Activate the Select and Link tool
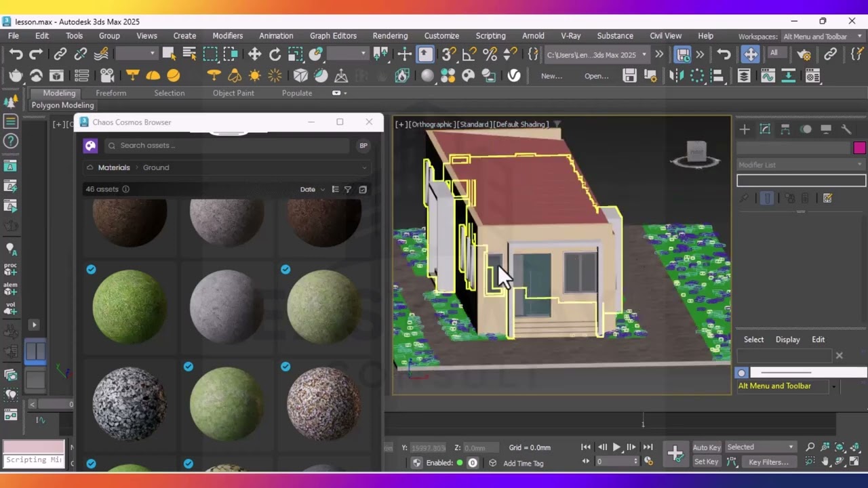 [60, 55]
